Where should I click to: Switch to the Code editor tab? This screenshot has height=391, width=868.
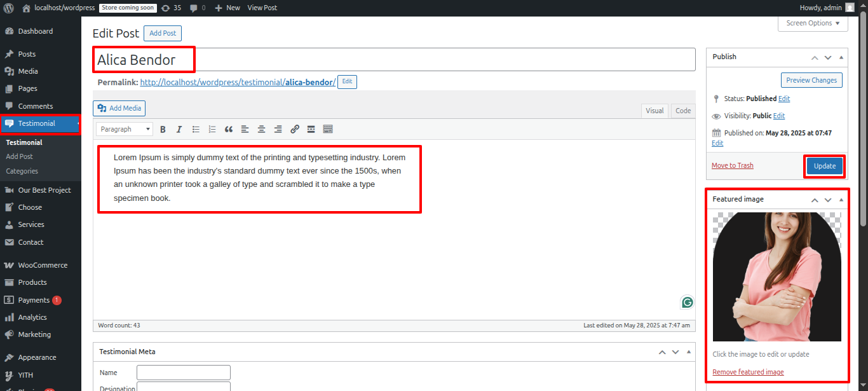pos(683,111)
